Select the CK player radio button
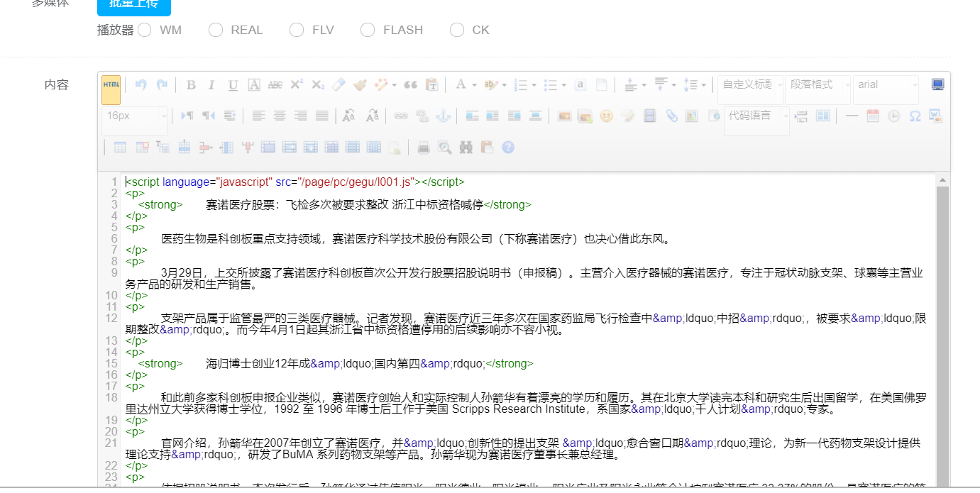Viewport: 980px width, 493px height. click(457, 30)
